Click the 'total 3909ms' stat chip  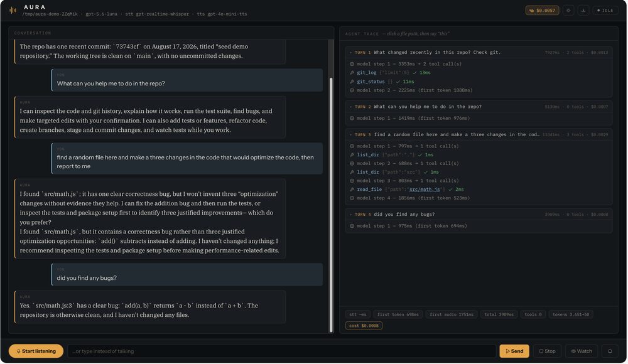point(499,315)
